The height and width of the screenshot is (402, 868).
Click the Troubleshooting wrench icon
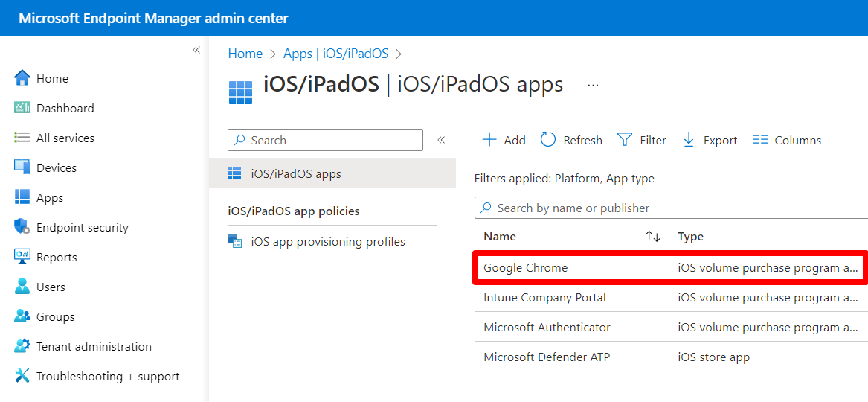22,376
